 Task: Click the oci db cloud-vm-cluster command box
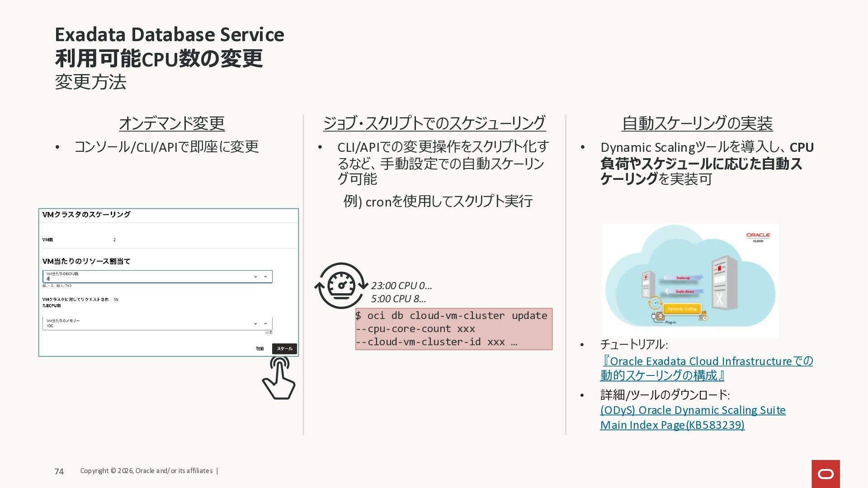tap(453, 329)
